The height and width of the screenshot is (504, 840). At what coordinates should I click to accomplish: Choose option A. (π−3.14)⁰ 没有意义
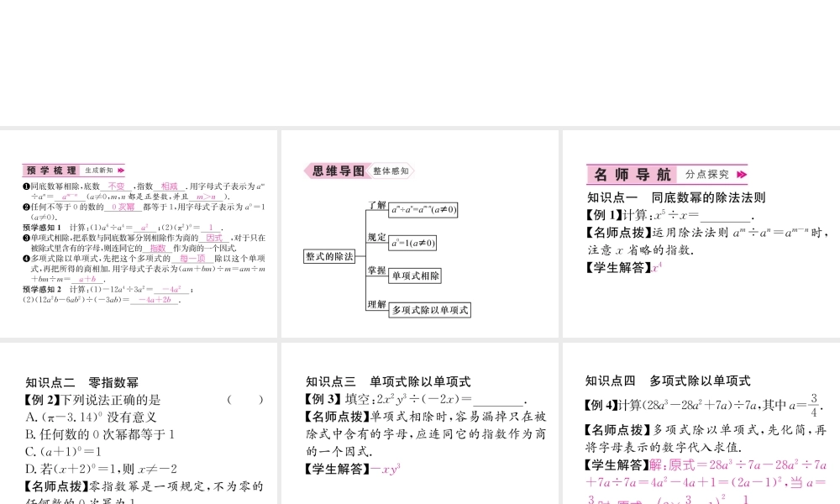[91, 417]
